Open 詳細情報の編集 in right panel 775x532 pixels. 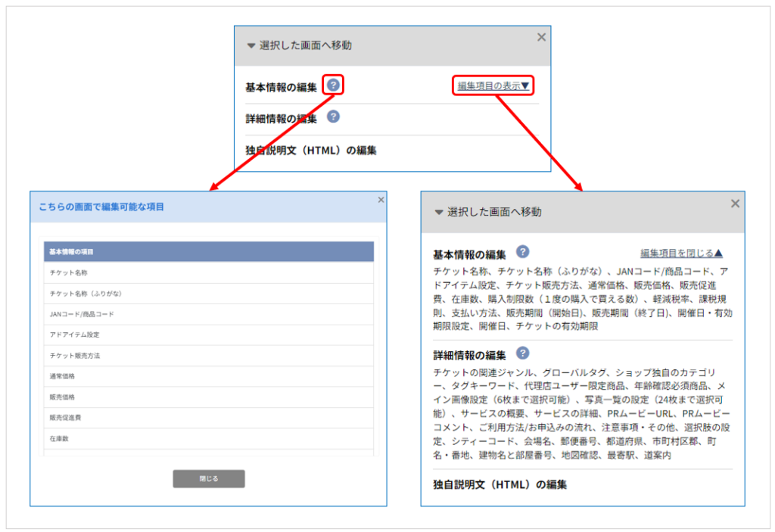coord(469,355)
